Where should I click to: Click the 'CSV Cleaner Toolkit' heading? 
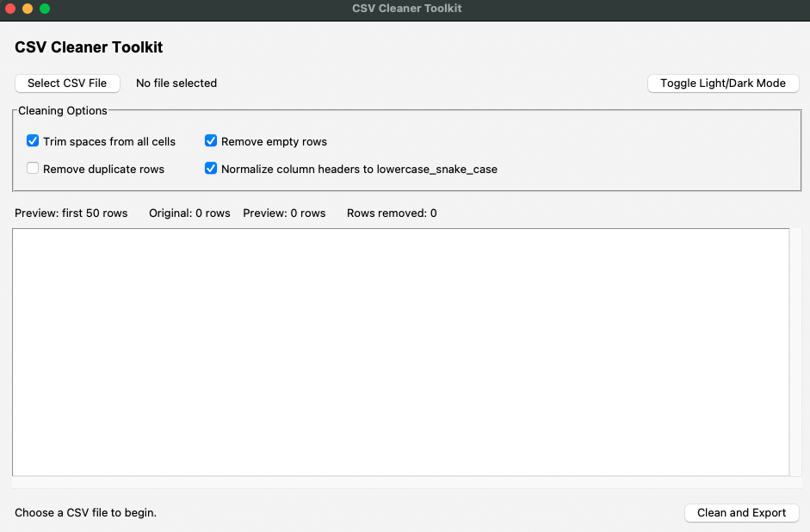tap(89, 47)
